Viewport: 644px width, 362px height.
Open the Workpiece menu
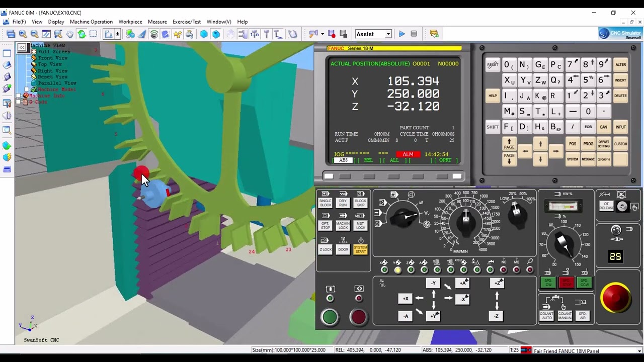130,22
